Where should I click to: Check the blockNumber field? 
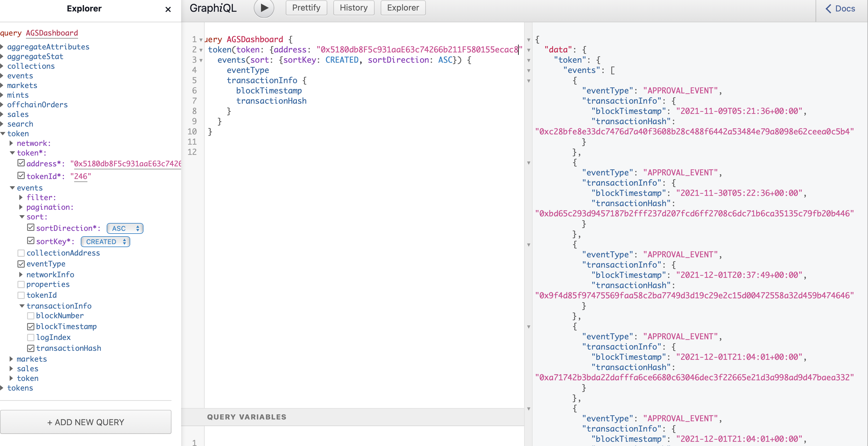tap(31, 316)
